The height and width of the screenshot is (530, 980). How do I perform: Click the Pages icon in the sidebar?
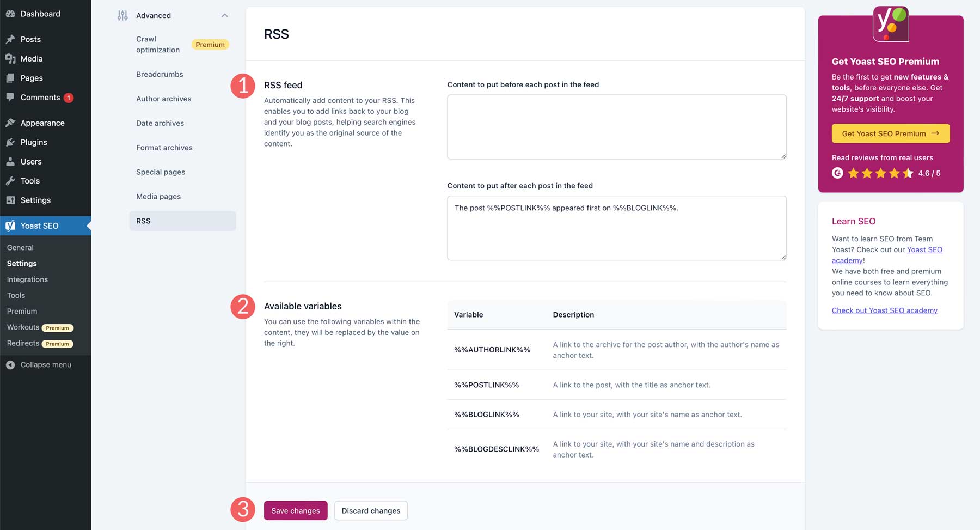(10, 77)
